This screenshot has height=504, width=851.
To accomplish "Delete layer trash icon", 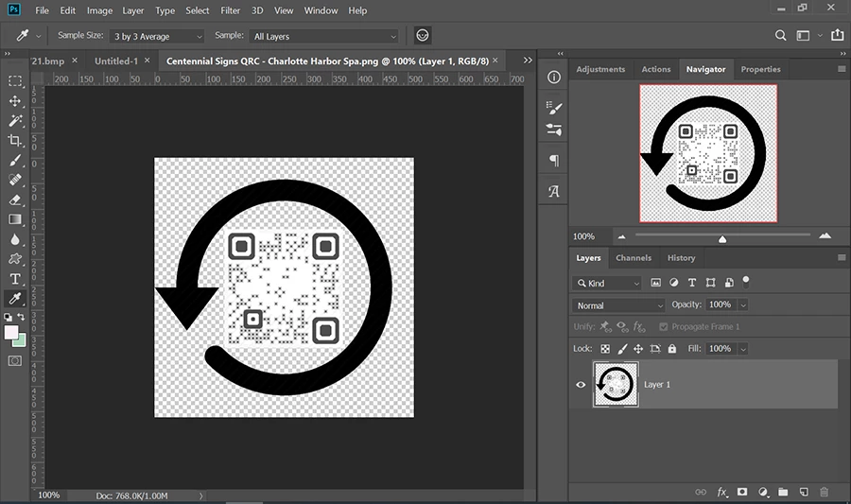I will pyautogui.click(x=824, y=492).
